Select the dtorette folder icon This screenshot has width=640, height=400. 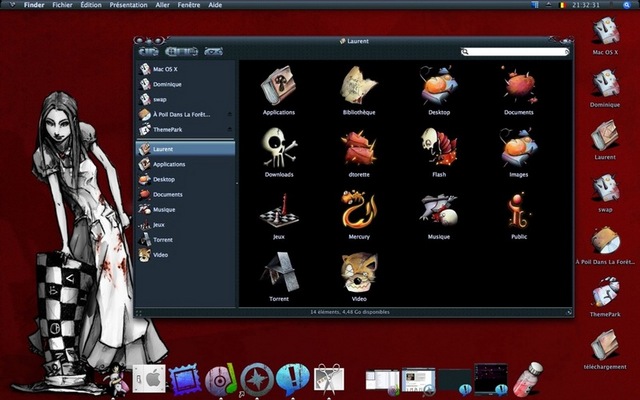pos(359,148)
